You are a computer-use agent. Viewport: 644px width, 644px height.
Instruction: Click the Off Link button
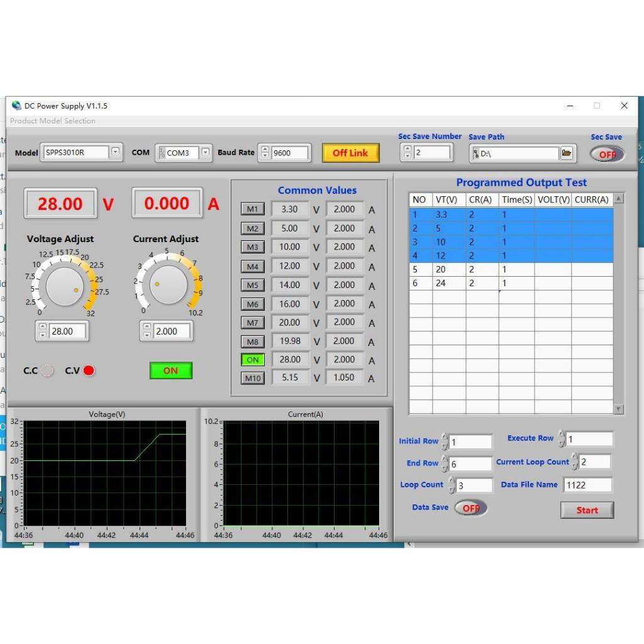click(350, 153)
